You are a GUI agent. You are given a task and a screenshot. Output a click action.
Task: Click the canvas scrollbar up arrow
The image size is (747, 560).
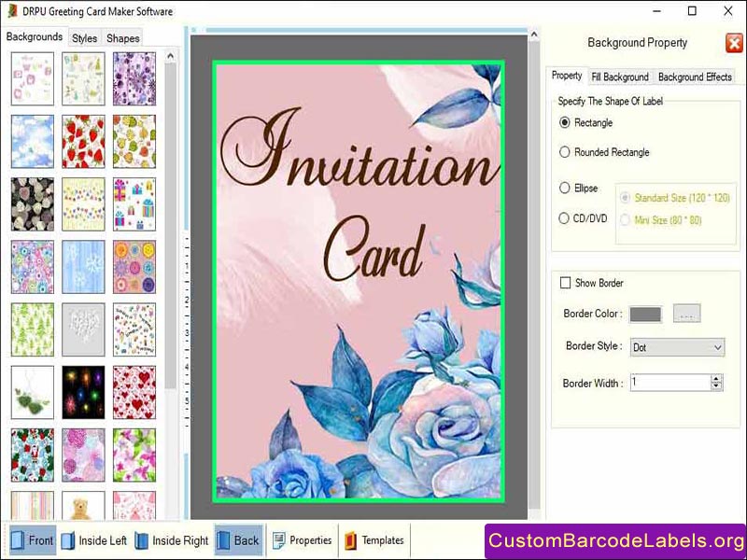[533, 34]
